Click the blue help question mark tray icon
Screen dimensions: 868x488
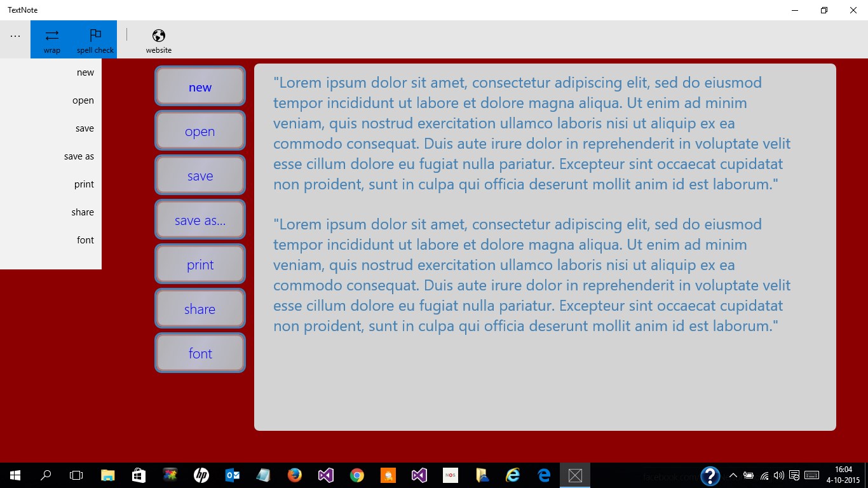[710, 475]
